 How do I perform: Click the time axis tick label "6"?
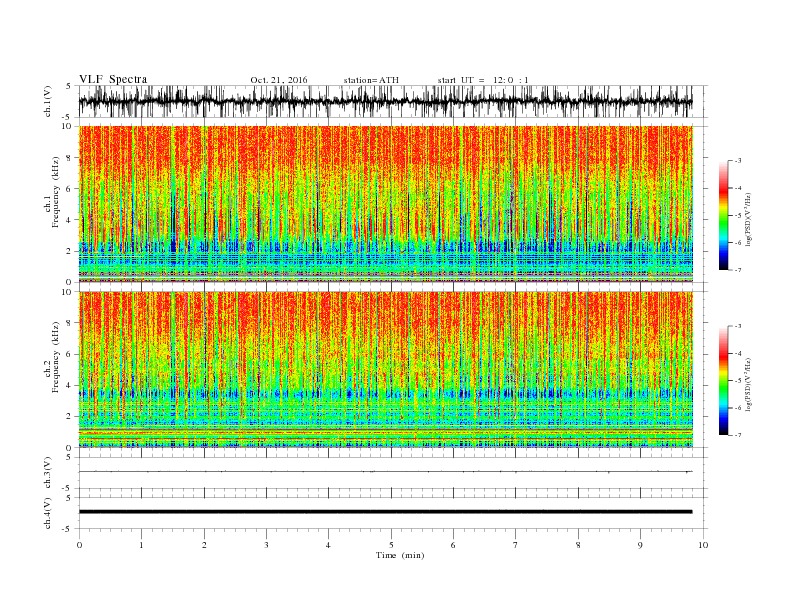click(x=453, y=545)
